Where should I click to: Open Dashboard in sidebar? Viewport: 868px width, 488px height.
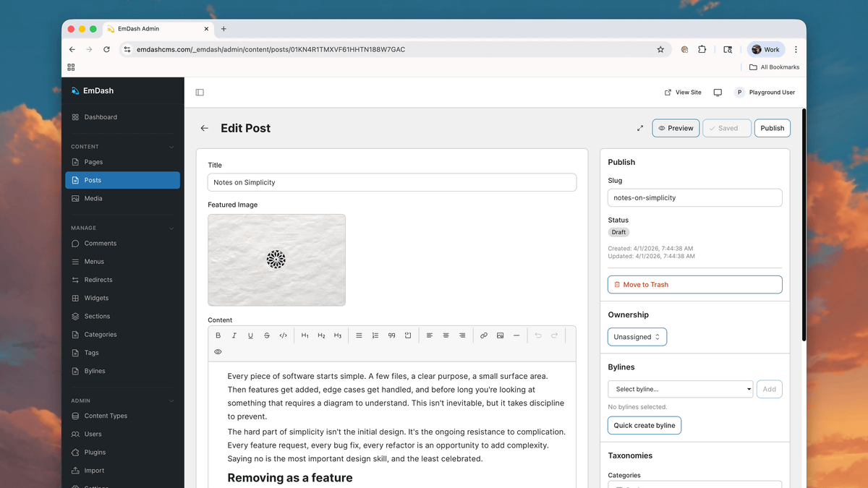click(123, 117)
